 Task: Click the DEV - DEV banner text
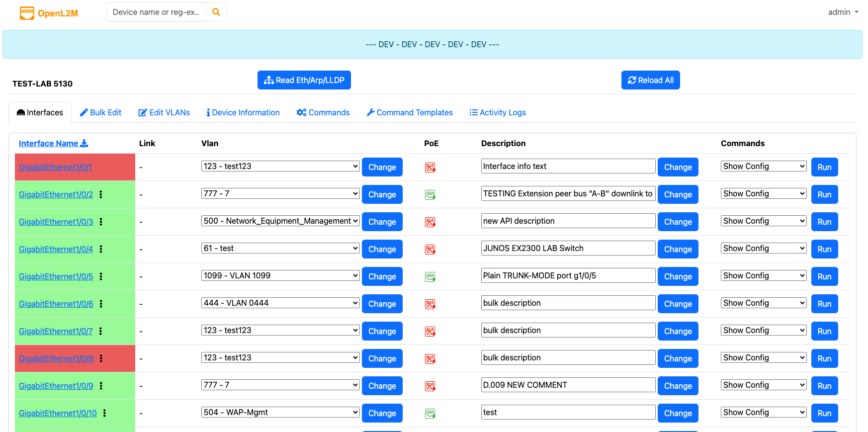click(x=433, y=44)
